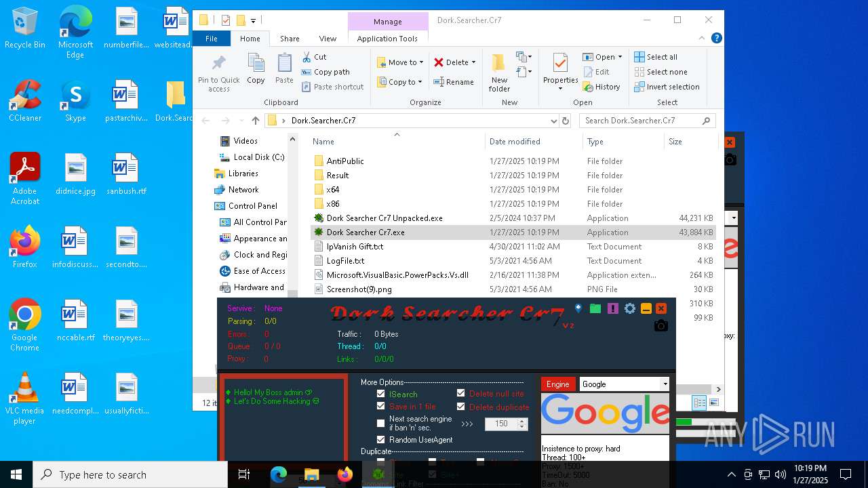
Task: Open the search Engine dropdown showing Google
Action: (x=625, y=384)
